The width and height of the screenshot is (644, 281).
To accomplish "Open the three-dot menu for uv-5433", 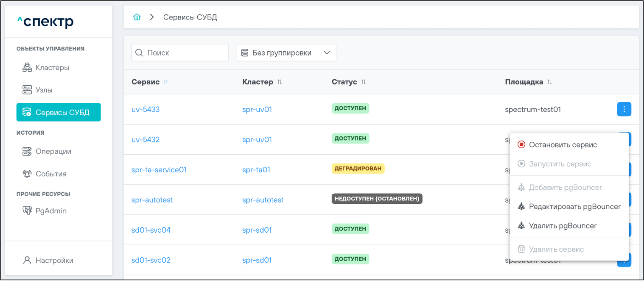I will (x=624, y=109).
